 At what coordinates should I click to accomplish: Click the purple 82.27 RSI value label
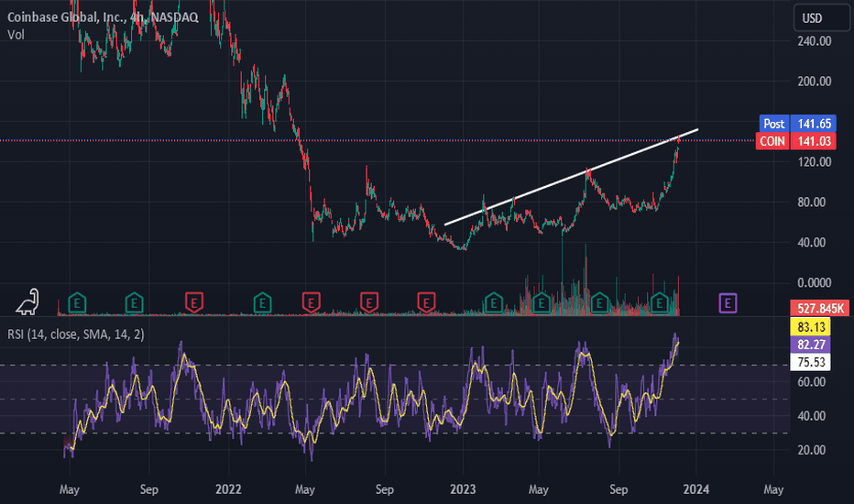click(810, 345)
